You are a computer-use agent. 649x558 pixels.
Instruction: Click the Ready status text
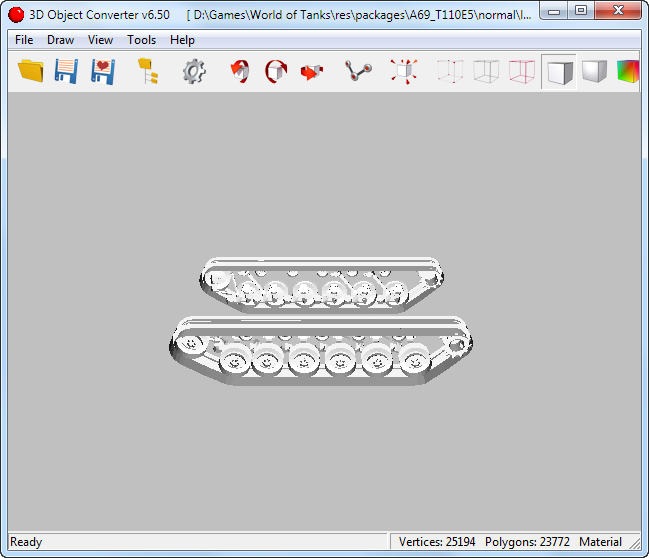pos(26,542)
